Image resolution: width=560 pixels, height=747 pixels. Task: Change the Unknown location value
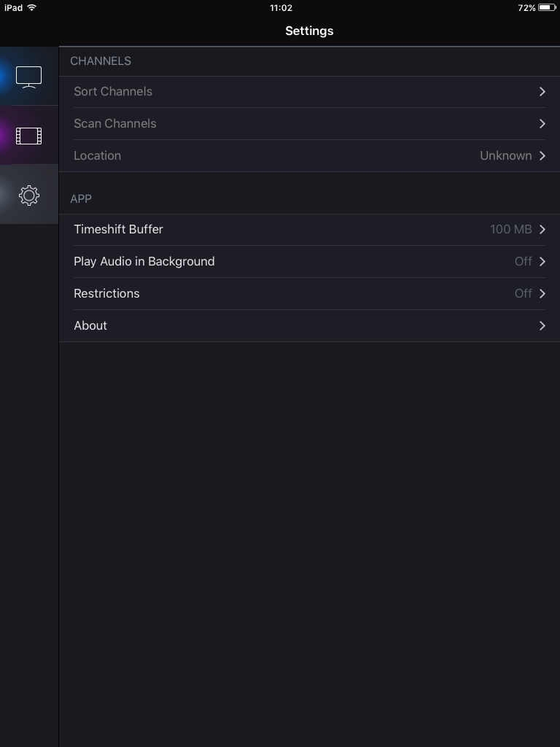pyautogui.click(x=505, y=156)
